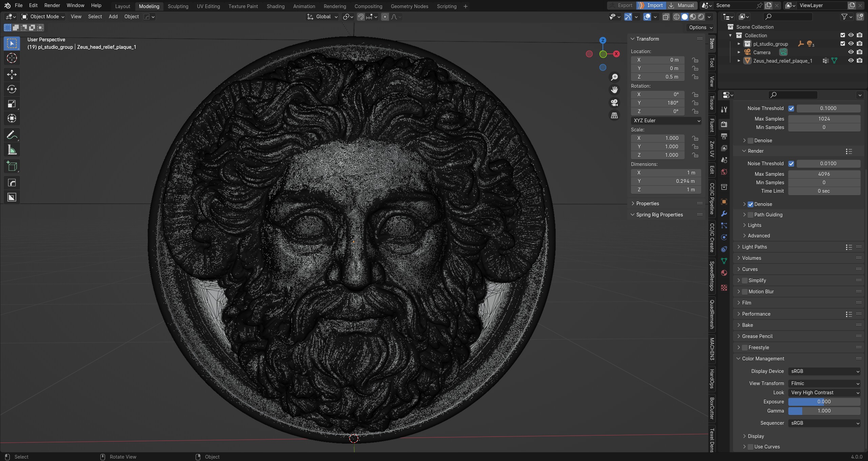Open the Modifier properties wrench tab

tap(724, 214)
